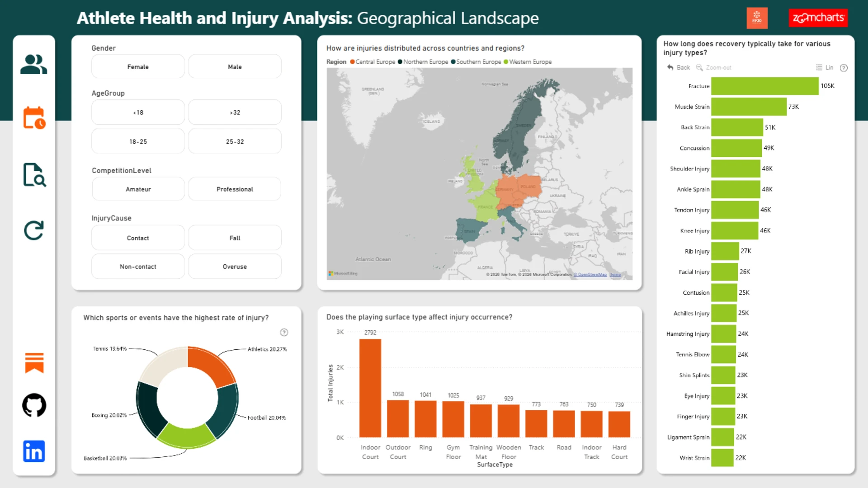868x488 pixels.
Task: Select the Gym Floor surface bar
Action: pos(453,419)
